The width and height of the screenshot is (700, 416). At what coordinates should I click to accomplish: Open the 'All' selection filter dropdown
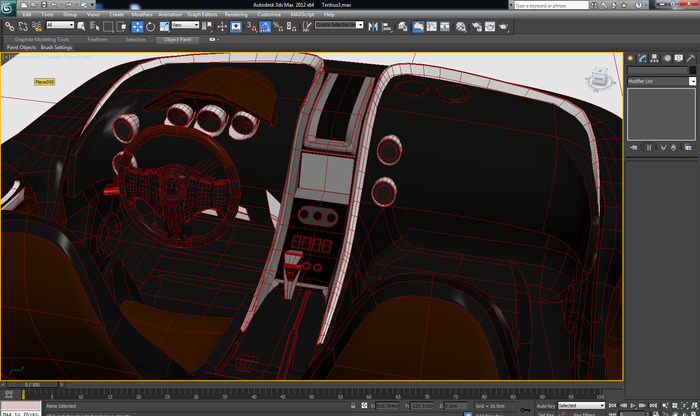coord(60,25)
